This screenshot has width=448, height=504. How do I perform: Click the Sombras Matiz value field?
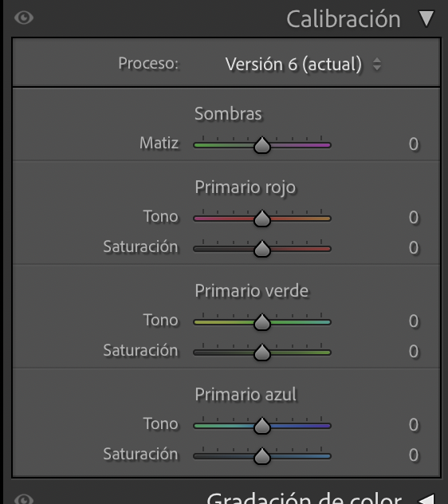click(414, 144)
